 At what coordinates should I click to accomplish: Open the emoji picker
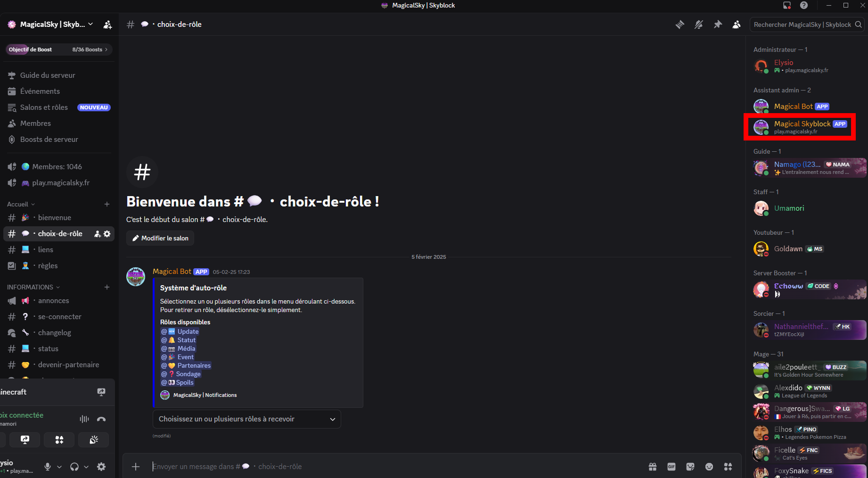point(709,467)
